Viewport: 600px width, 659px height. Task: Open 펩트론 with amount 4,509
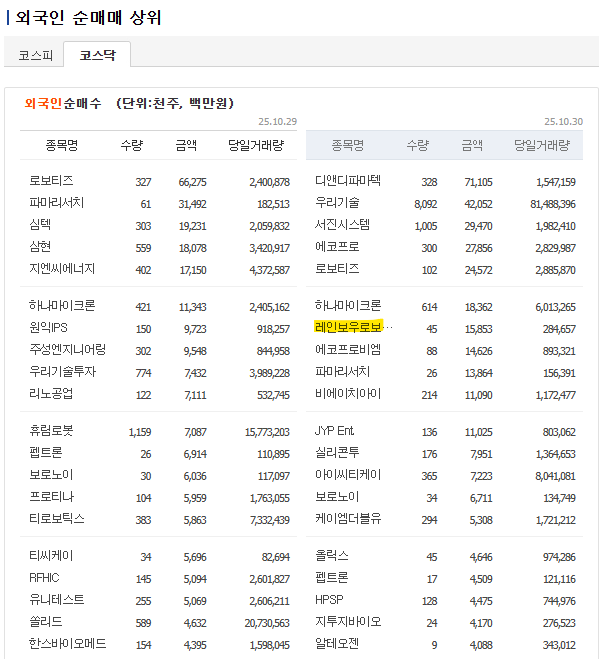[332, 578]
